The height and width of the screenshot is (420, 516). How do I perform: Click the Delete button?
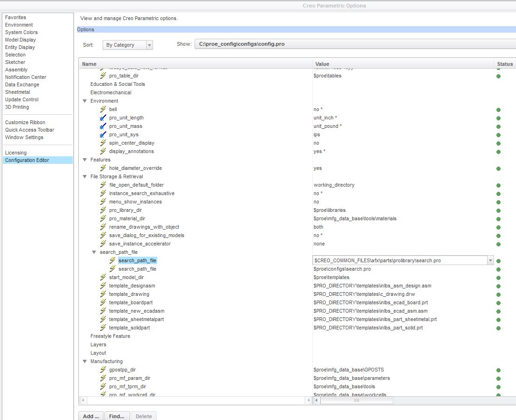144,416
